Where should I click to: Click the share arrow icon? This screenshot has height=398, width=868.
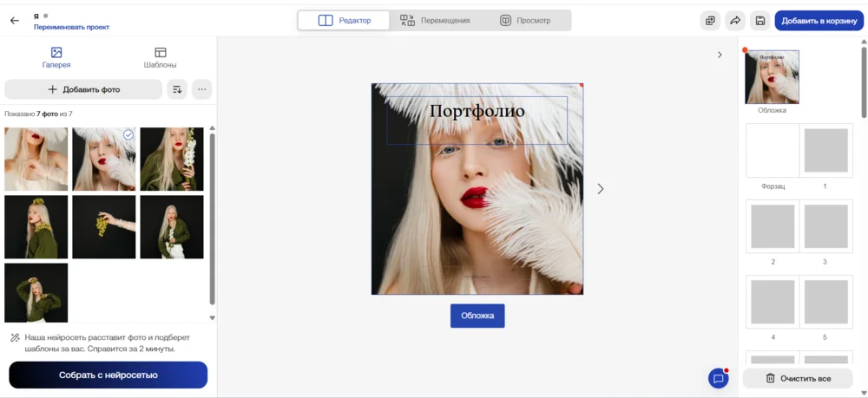point(735,21)
